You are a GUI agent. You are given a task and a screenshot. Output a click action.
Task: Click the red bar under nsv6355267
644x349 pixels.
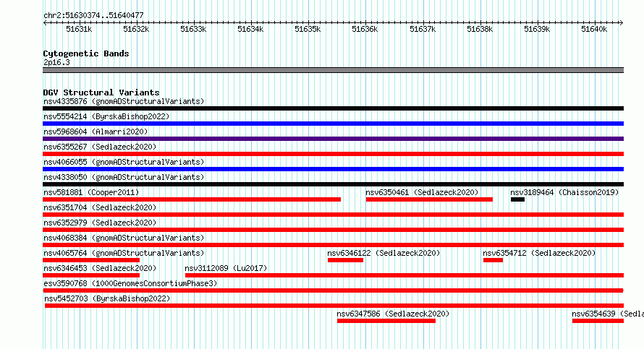click(333, 154)
